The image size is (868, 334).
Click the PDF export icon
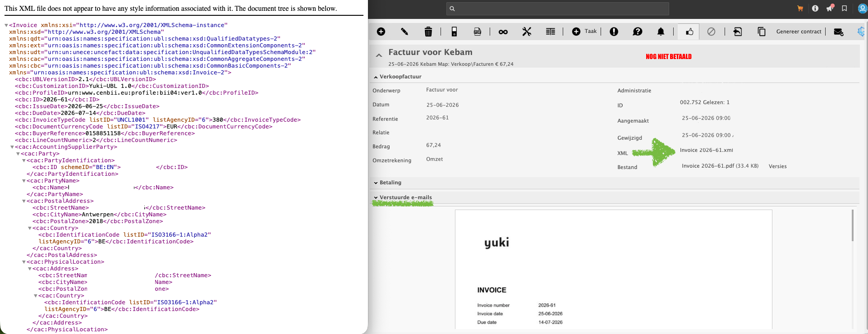click(x=478, y=32)
